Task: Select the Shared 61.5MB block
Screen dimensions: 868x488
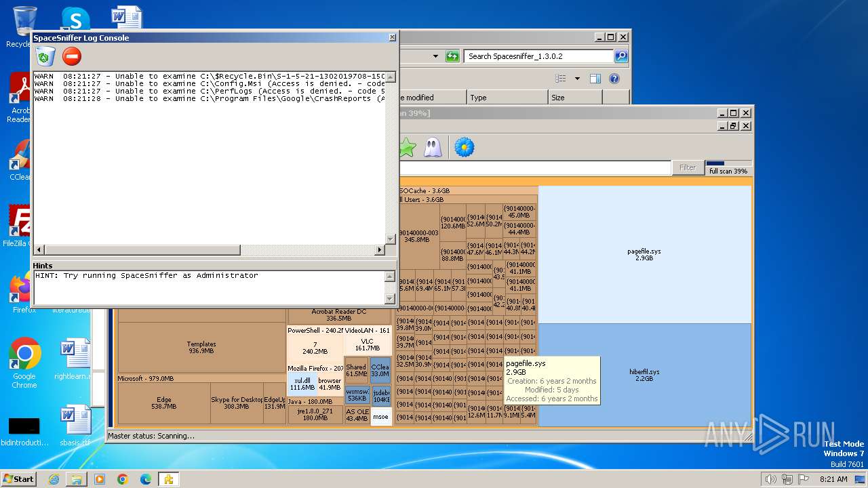Action: [356, 371]
